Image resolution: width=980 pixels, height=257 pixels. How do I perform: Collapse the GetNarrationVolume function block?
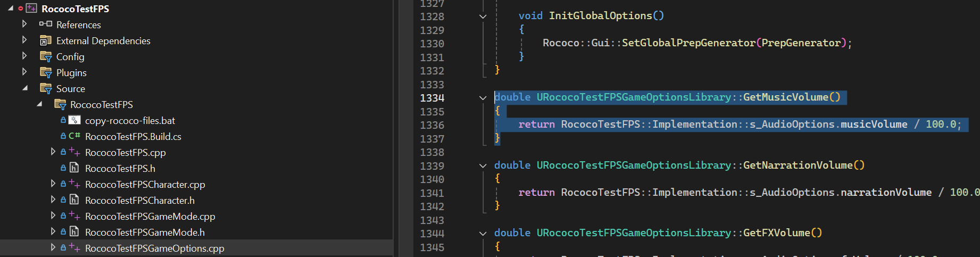[483, 166]
